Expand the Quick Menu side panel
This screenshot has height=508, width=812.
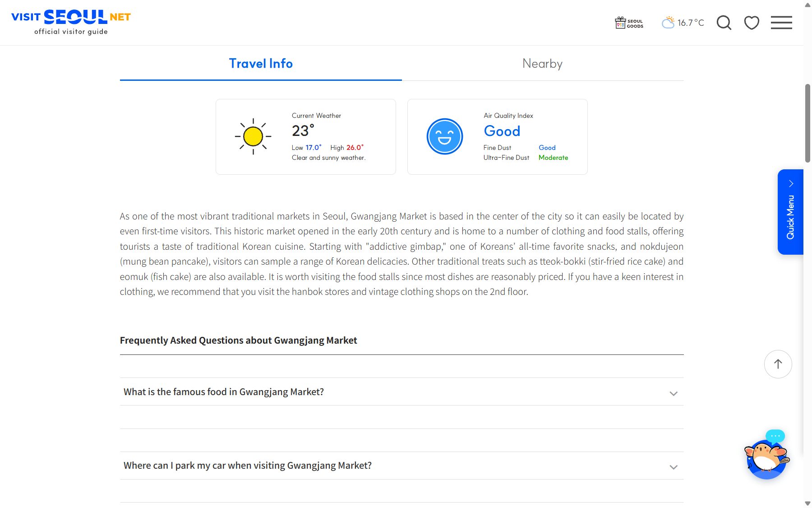point(790,212)
